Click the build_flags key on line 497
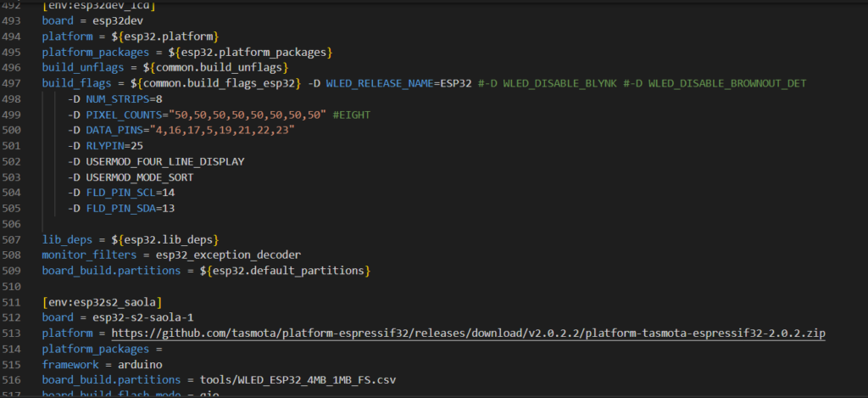The width and height of the screenshot is (868, 398). coord(77,83)
